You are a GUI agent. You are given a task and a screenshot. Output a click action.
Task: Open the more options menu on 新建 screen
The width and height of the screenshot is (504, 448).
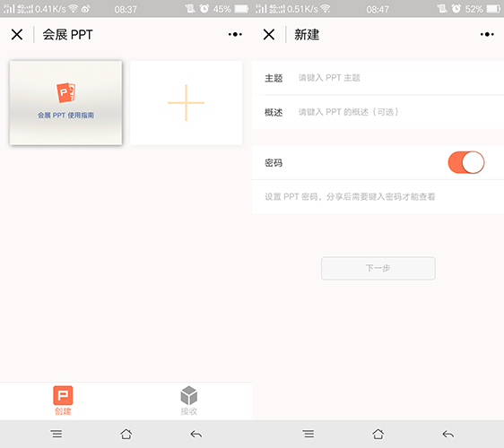tap(487, 34)
